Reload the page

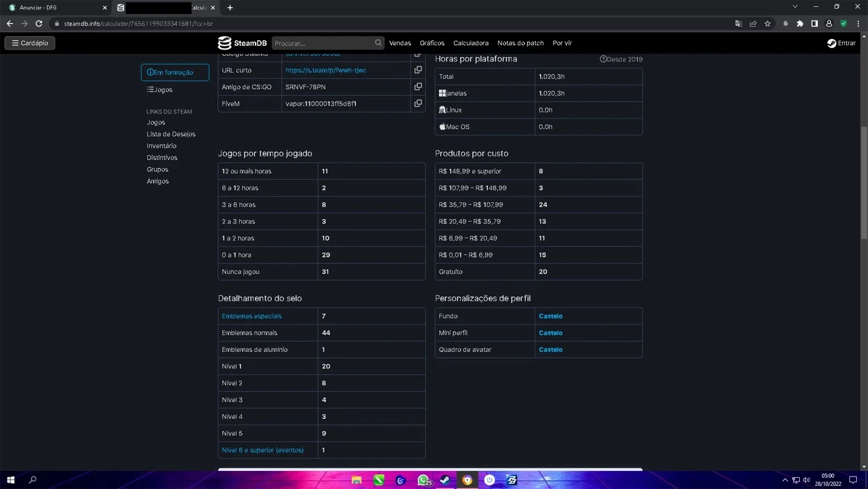pos(38,24)
